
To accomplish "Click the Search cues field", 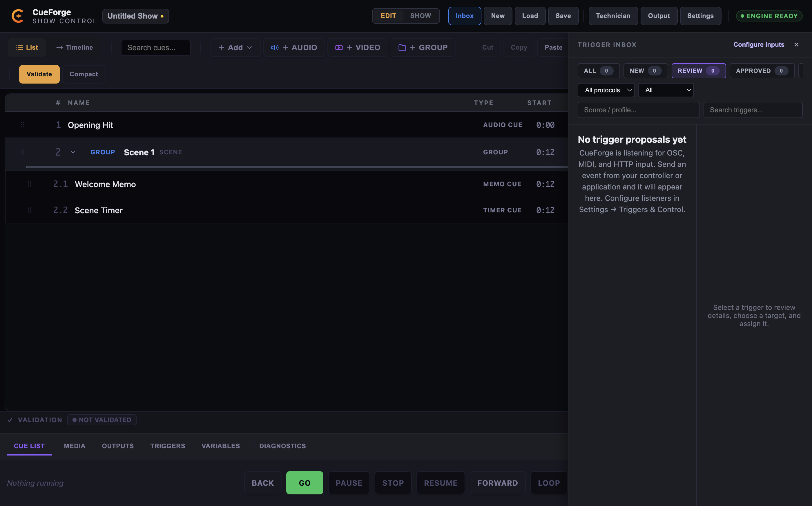I will [x=155, y=48].
